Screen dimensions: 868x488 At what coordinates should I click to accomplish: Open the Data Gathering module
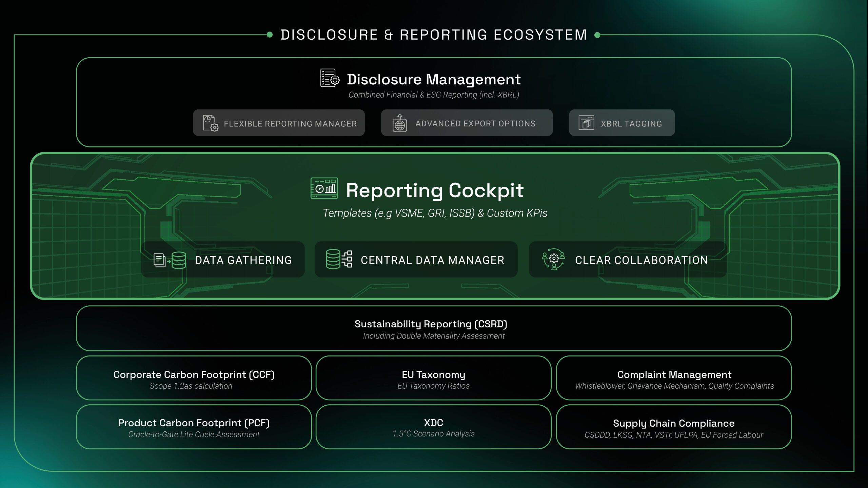223,260
